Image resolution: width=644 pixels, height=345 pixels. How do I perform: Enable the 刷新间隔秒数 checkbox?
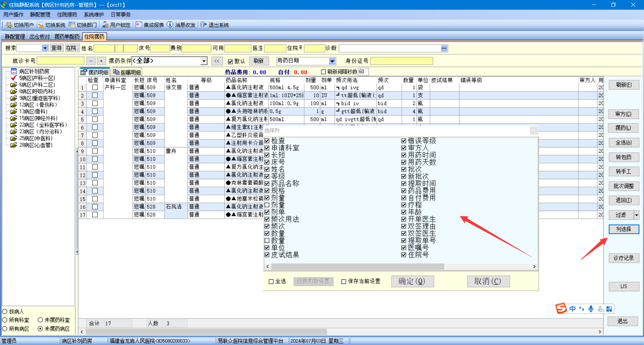(323, 72)
